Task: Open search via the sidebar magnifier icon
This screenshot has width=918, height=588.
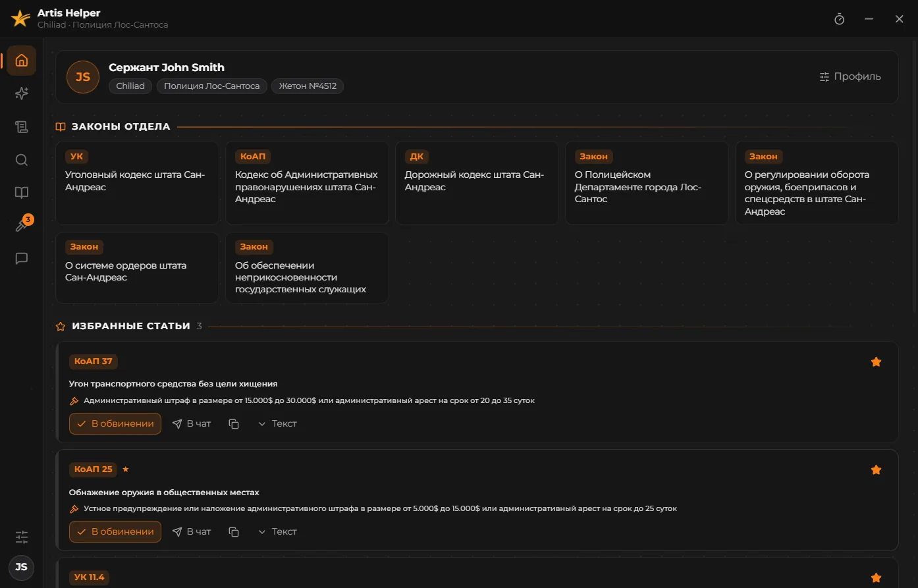Action: (x=22, y=160)
